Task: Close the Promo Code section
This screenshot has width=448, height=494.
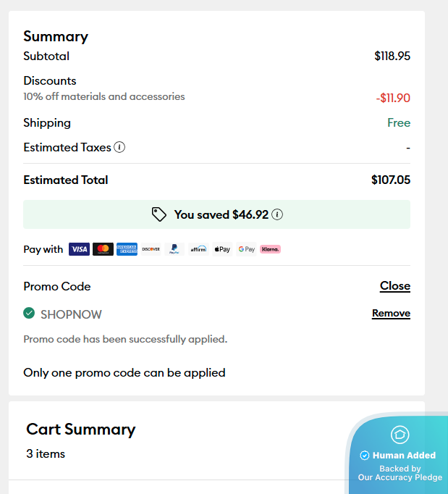Action: pyautogui.click(x=395, y=286)
